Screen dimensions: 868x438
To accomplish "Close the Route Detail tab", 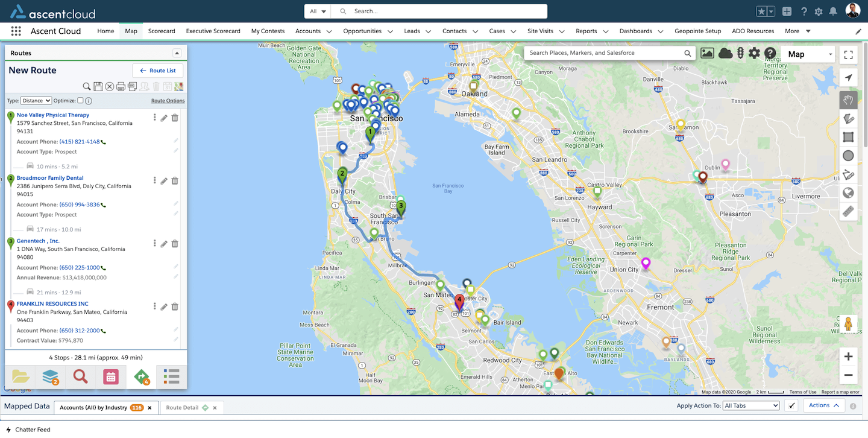I will (x=215, y=408).
